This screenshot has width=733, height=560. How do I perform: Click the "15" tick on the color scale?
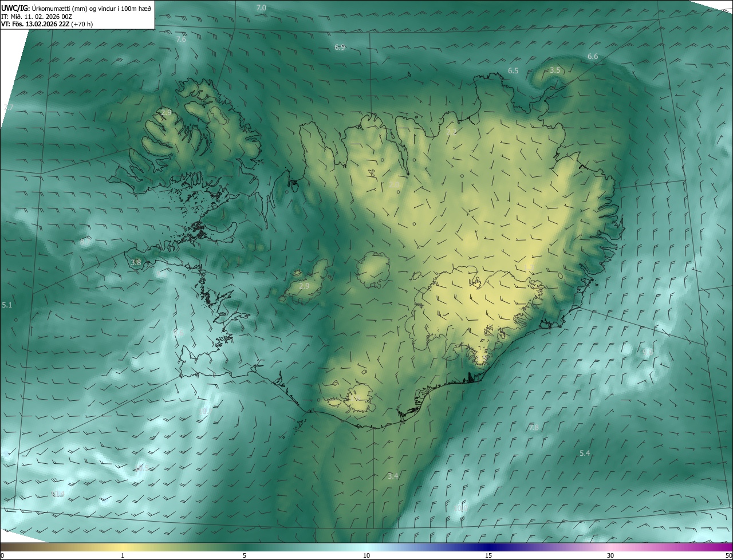[x=488, y=556]
